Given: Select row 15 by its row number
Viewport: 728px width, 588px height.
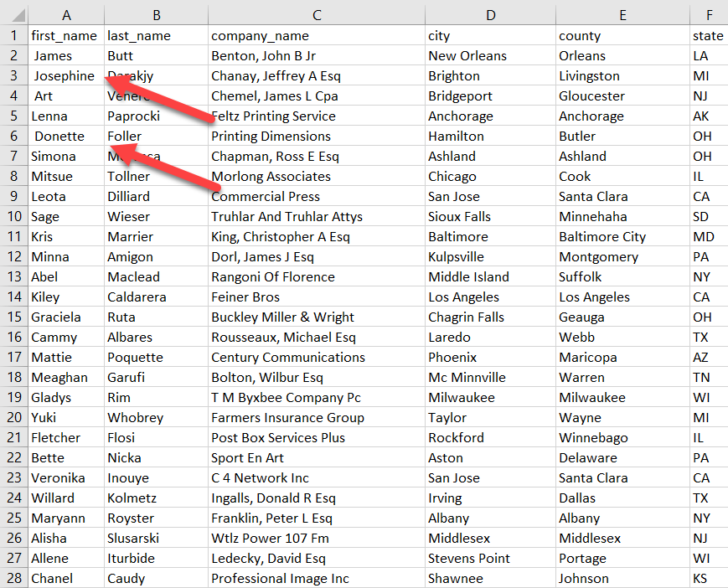Looking at the screenshot, I should pyautogui.click(x=13, y=317).
